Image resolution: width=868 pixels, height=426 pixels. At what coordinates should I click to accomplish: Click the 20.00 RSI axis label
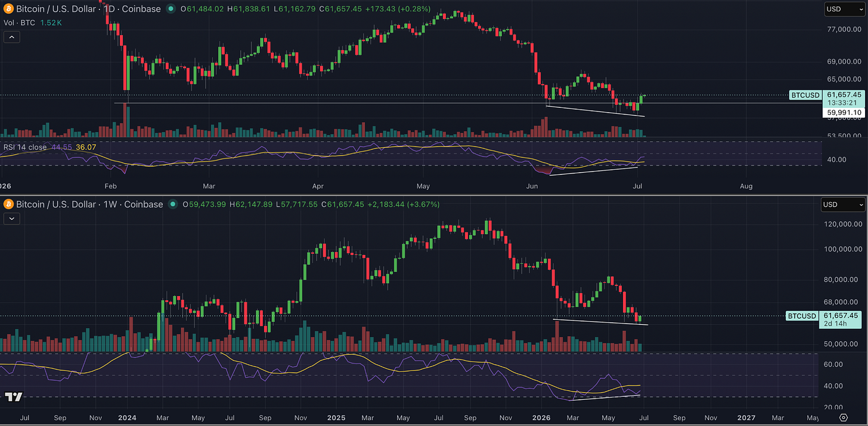tap(834, 407)
